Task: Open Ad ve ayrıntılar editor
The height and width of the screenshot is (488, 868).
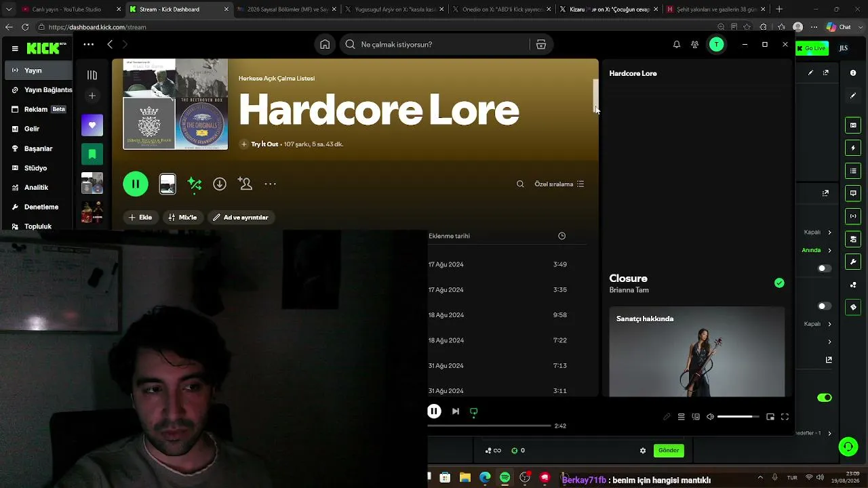Action: (x=241, y=218)
